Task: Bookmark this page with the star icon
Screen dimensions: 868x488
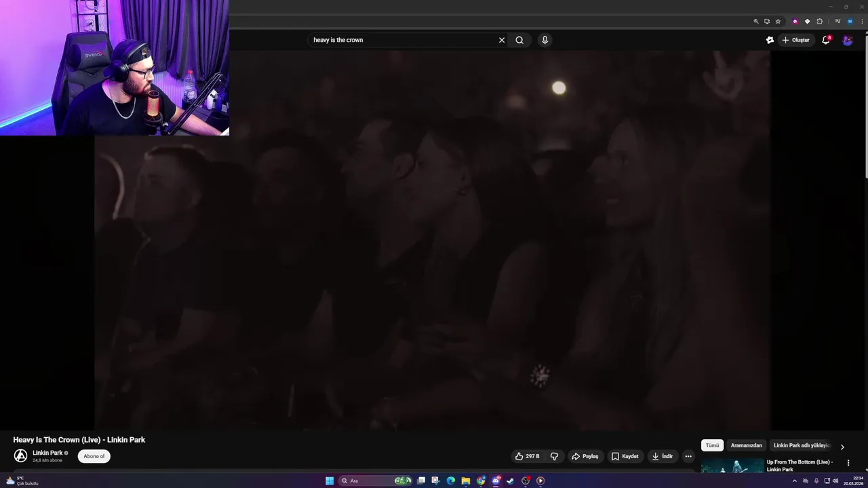Action: [778, 22]
